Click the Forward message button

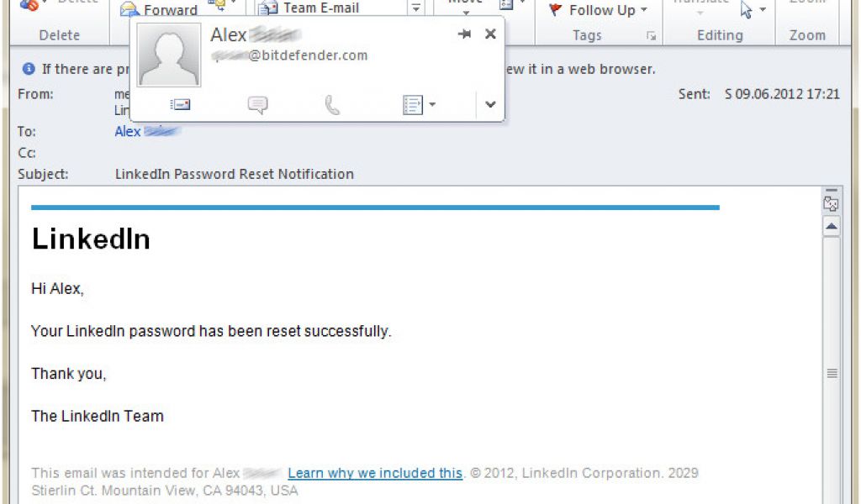pos(159,9)
